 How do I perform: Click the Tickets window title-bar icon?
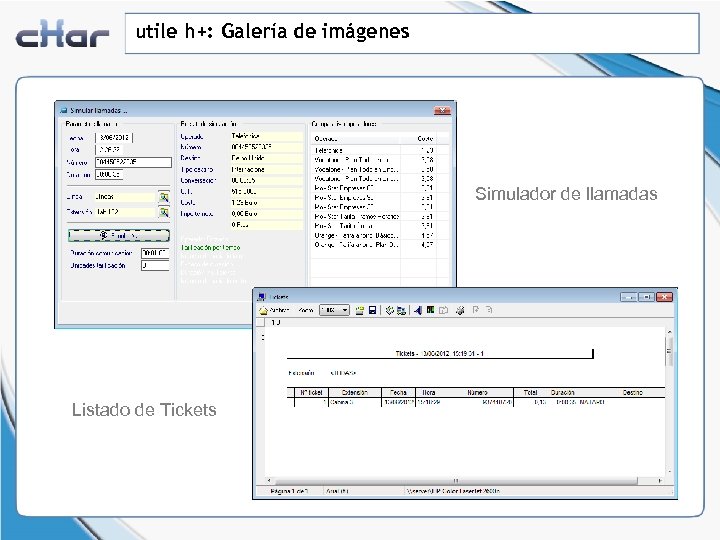click(262, 297)
